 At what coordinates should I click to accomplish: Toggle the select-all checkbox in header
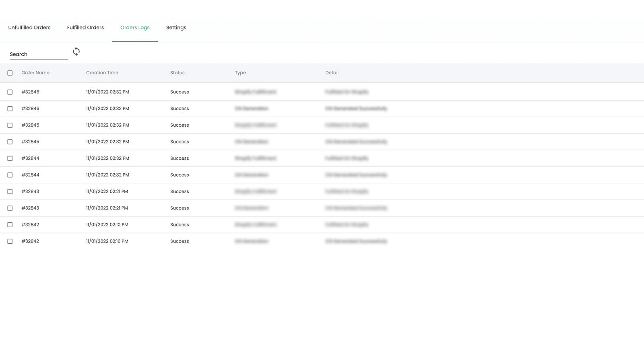(10, 73)
